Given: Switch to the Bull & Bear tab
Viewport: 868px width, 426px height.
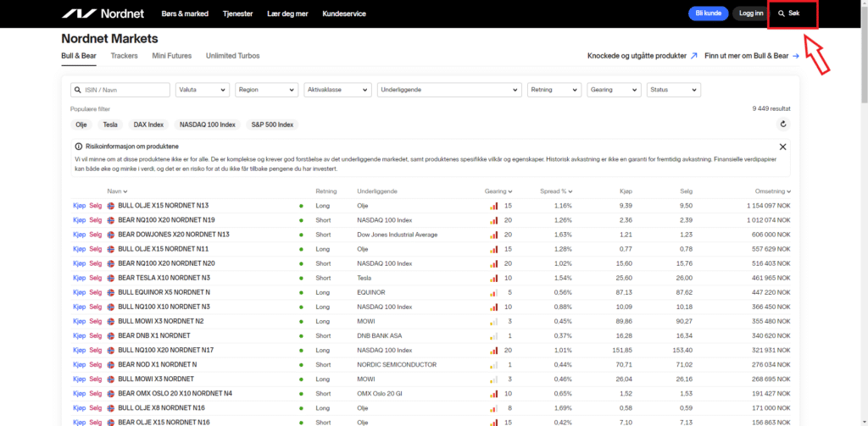Looking at the screenshot, I should (79, 56).
